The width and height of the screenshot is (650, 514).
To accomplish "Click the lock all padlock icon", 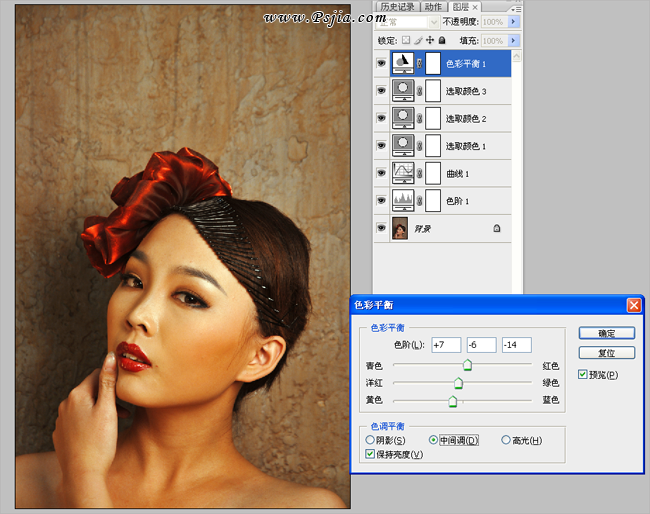I will (x=443, y=40).
